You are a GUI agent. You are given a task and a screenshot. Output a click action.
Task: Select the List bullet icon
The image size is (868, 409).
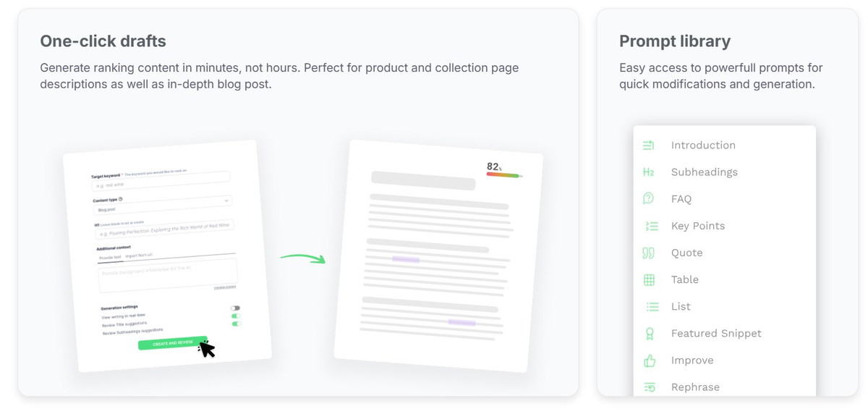pyautogui.click(x=652, y=307)
